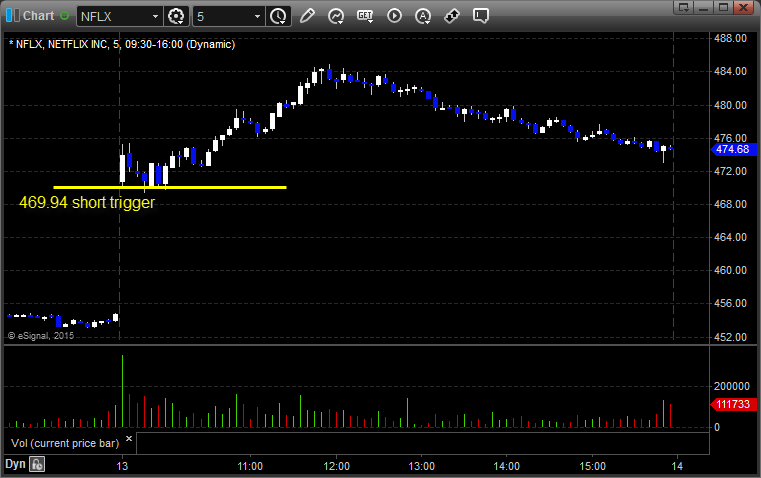Click the 456.00 price axis label
This screenshot has height=478, width=761.
point(730,303)
